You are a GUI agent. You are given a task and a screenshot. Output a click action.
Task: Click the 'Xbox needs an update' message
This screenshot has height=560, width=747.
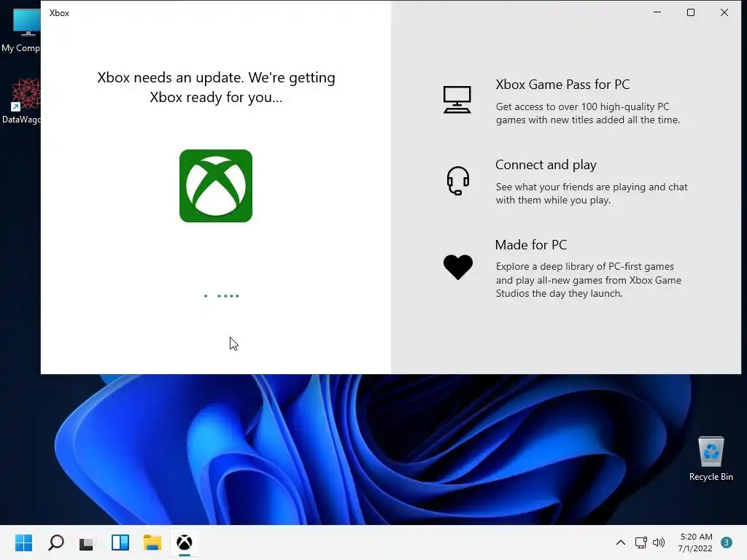(x=216, y=87)
